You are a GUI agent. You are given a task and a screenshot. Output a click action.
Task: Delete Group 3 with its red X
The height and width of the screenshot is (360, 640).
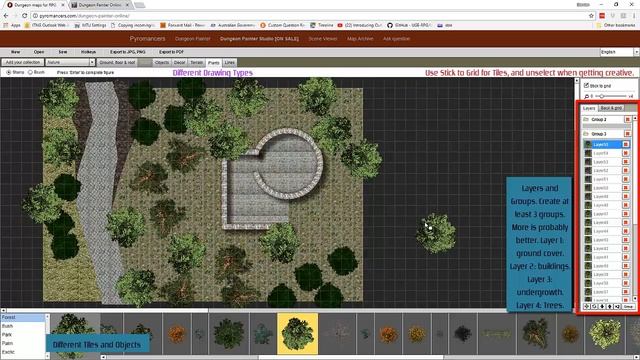click(627, 134)
